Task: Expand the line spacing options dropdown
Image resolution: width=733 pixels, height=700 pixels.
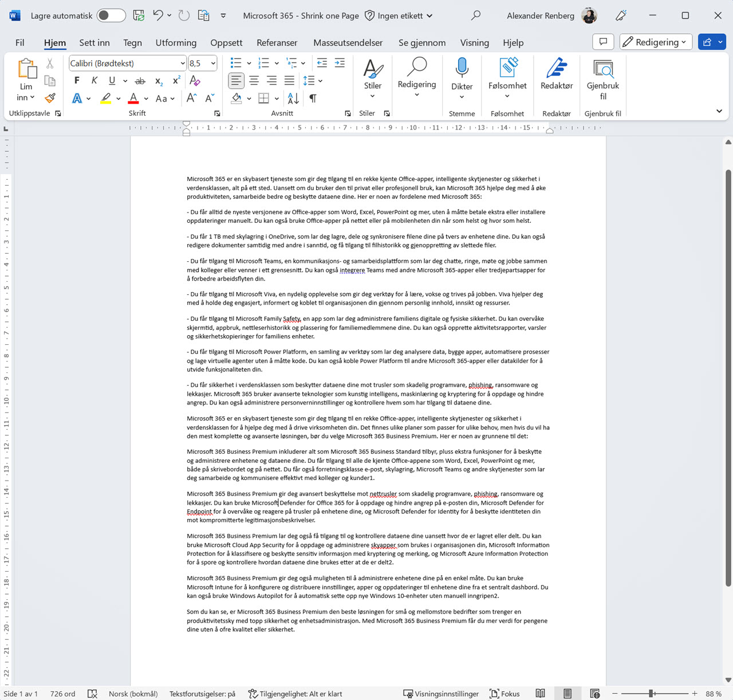Action: [320, 81]
